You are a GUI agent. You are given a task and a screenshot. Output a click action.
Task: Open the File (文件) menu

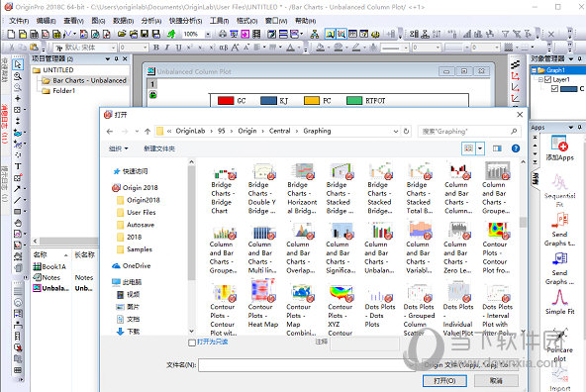pos(19,21)
